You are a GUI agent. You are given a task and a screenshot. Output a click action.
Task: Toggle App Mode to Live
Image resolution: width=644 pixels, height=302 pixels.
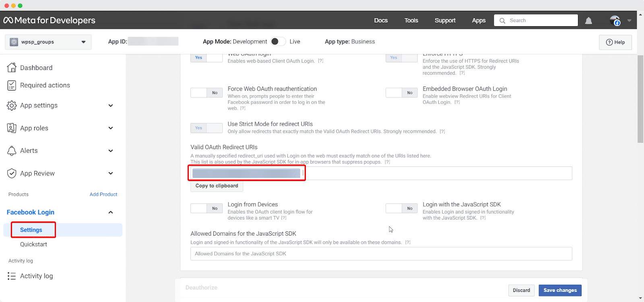[x=278, y=41]
